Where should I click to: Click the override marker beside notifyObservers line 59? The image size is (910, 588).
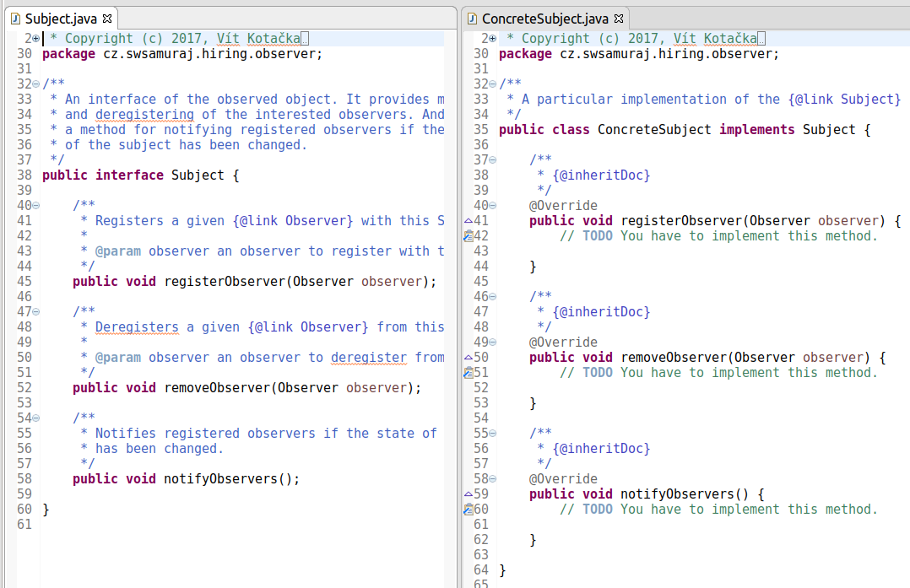click(469, 494)
